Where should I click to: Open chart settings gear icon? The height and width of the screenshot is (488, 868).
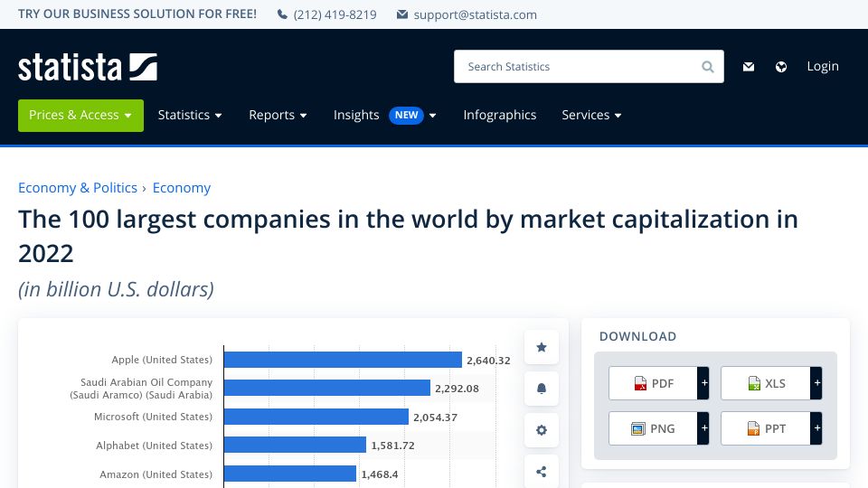tap(542, 430)
